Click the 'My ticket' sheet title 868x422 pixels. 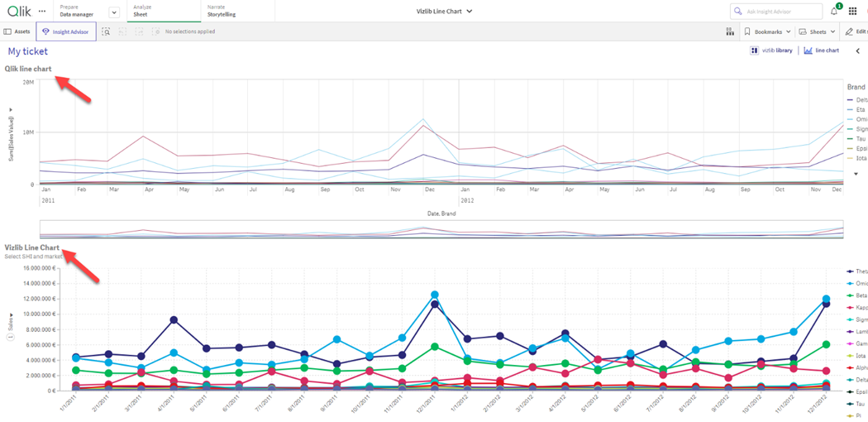pos(27,51)
